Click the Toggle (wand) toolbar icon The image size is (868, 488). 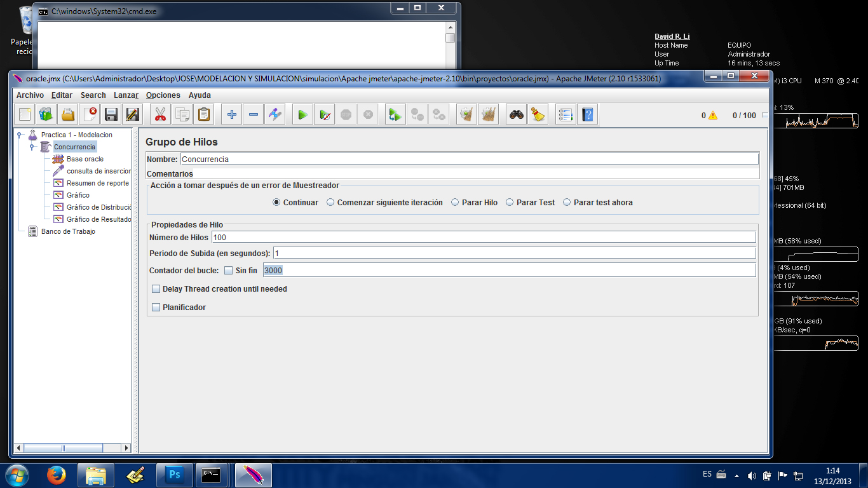point(275,115)
